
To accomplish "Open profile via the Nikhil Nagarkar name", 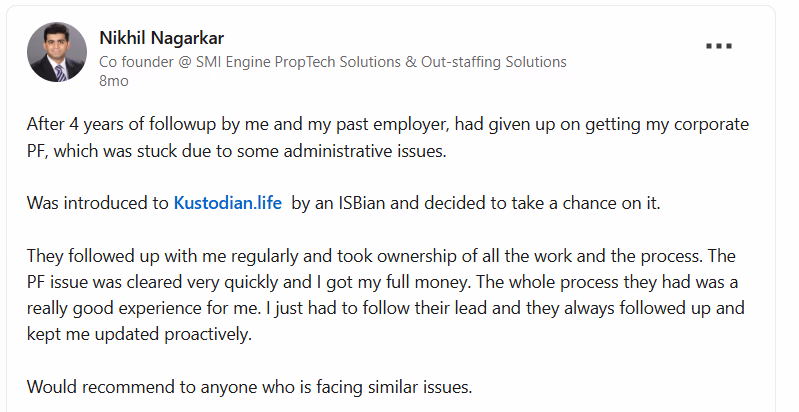I will point(161,38).
